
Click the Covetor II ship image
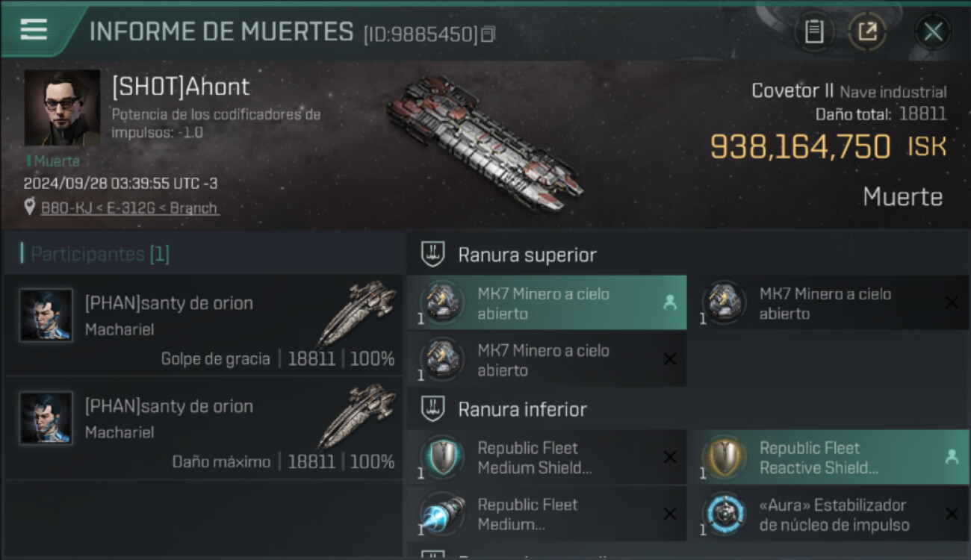click(x=484, y=142)
